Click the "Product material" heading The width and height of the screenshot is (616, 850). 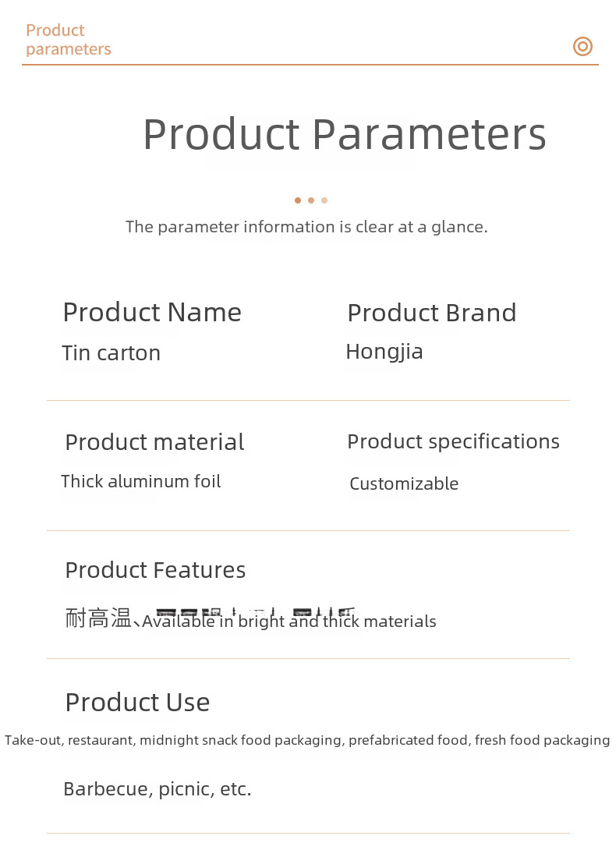154,442
